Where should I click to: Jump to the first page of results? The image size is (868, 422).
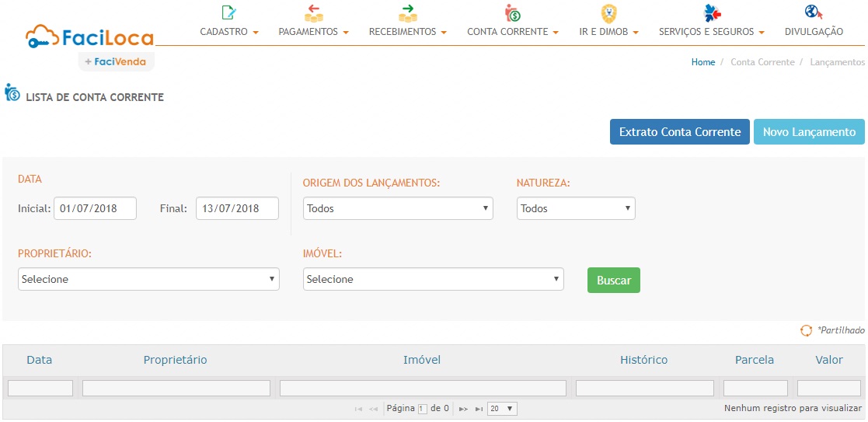pos(358,409)
